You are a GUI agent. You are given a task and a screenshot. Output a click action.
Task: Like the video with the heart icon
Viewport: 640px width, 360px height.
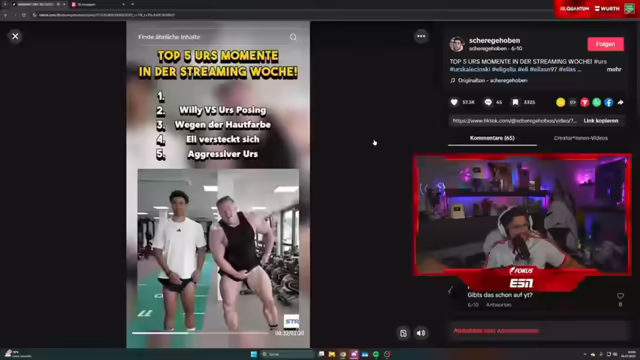(454, 102)
